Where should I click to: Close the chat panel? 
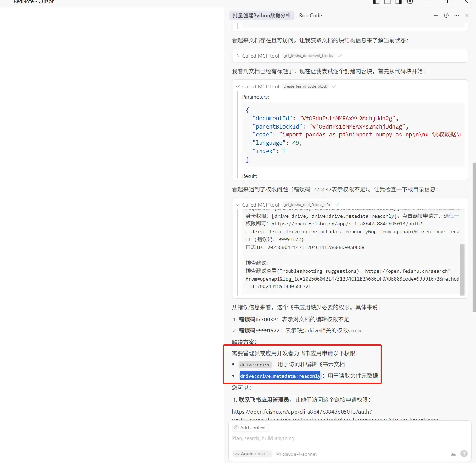tap(467, 15)
